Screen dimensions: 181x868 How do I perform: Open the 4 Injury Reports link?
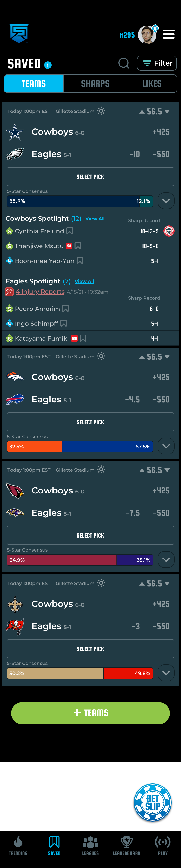pyautogui.click(x=40, y=292)
